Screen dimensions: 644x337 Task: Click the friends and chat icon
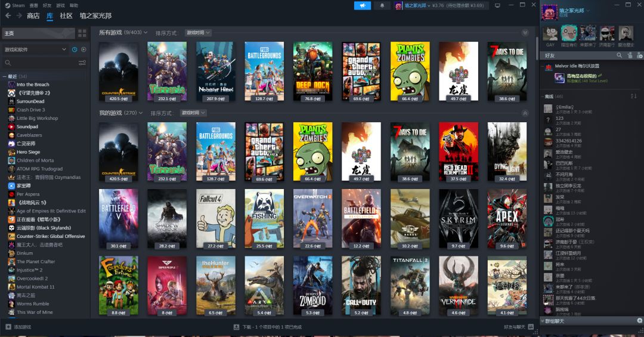click(531, 327)
